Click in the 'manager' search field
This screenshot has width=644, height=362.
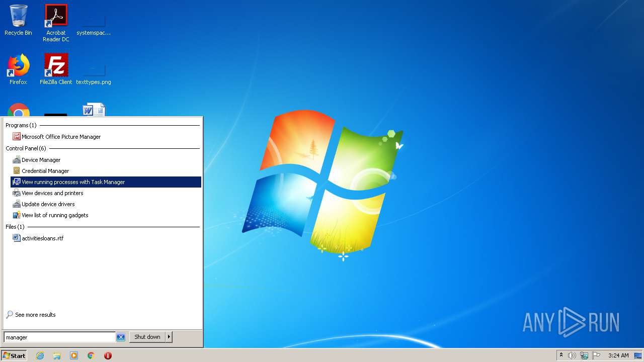(x=59, y=337)
